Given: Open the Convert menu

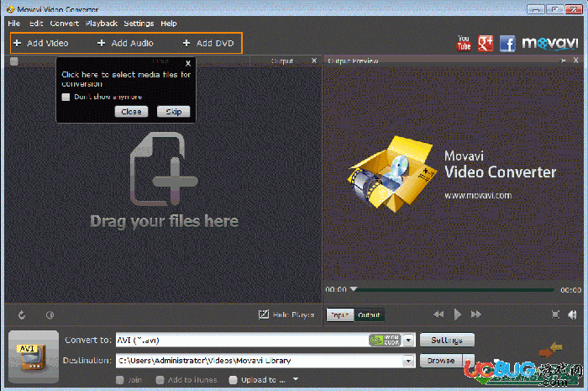Looking at the screenshot, I should tap(65, 24).
